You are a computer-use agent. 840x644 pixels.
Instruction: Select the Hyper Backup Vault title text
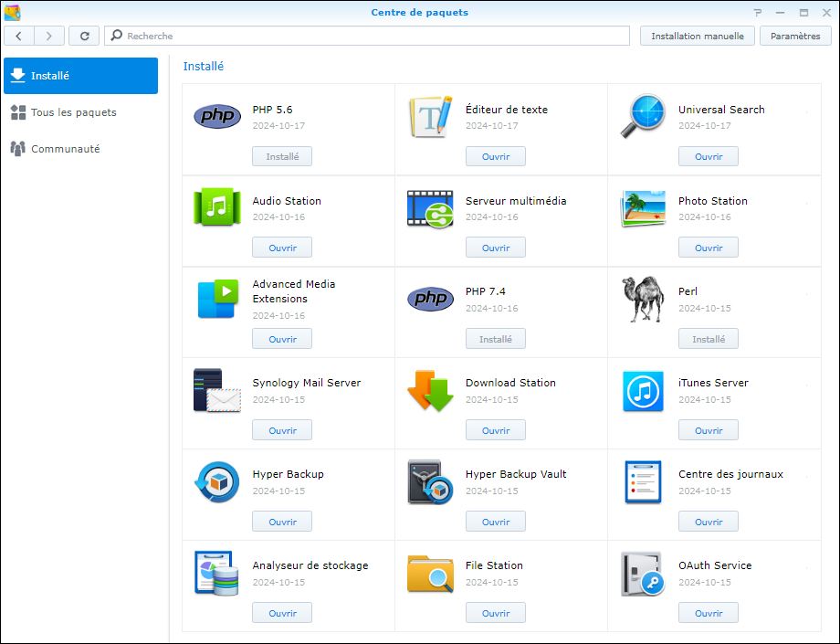click(x=516, y=474)
